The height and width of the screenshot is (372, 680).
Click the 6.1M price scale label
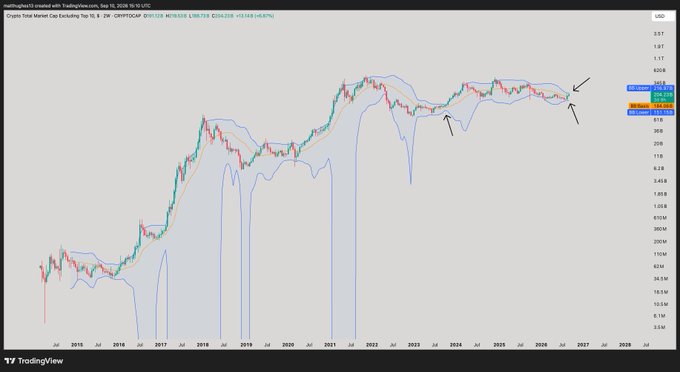(659, 316)
